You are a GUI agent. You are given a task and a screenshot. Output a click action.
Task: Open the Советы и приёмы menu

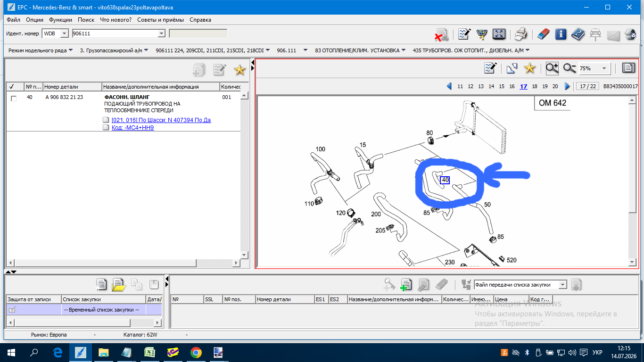(x=161, y=20)
